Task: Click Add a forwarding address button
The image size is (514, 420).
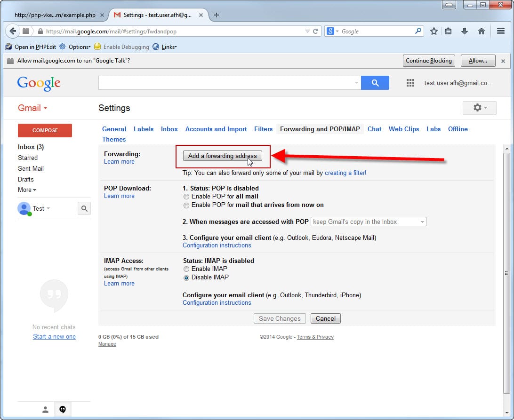Action: [222, 156]
